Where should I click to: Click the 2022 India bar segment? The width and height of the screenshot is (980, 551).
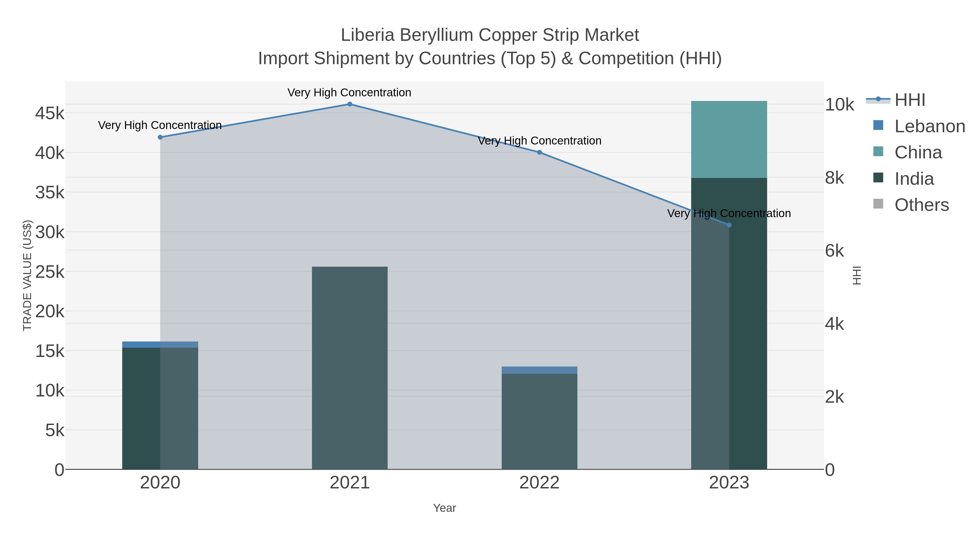click(x=540, y=422)
